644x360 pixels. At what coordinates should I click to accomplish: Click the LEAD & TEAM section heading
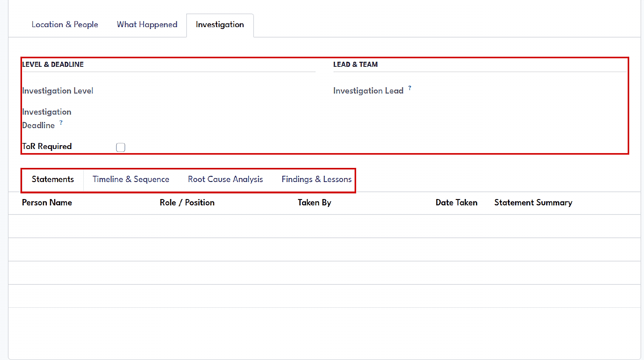[x=356, y=64]
